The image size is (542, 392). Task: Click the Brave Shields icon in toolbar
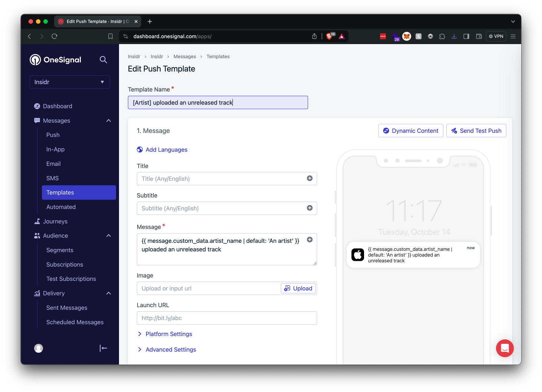click(329, 36)
